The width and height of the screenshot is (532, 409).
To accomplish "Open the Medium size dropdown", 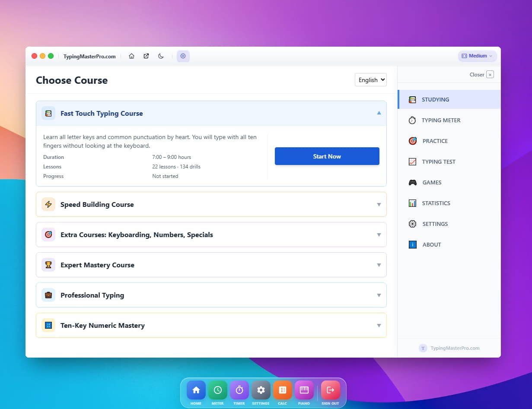I will point(477,56).
